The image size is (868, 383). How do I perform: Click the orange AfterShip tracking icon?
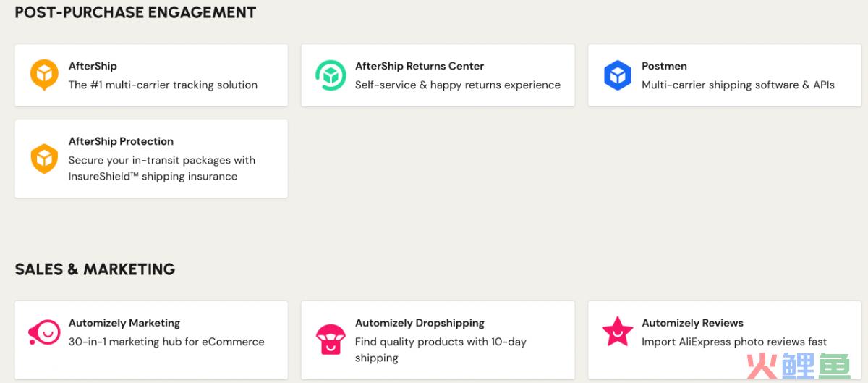click(44, 75)
